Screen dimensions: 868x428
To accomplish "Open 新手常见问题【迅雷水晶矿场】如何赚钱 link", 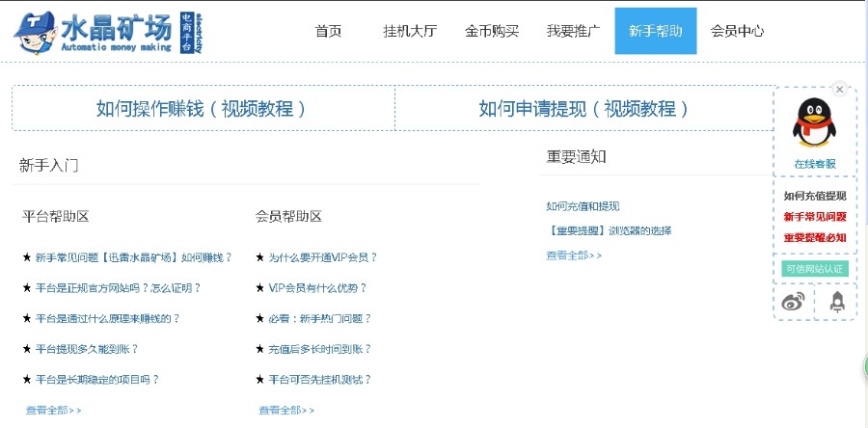I will 133,257.
